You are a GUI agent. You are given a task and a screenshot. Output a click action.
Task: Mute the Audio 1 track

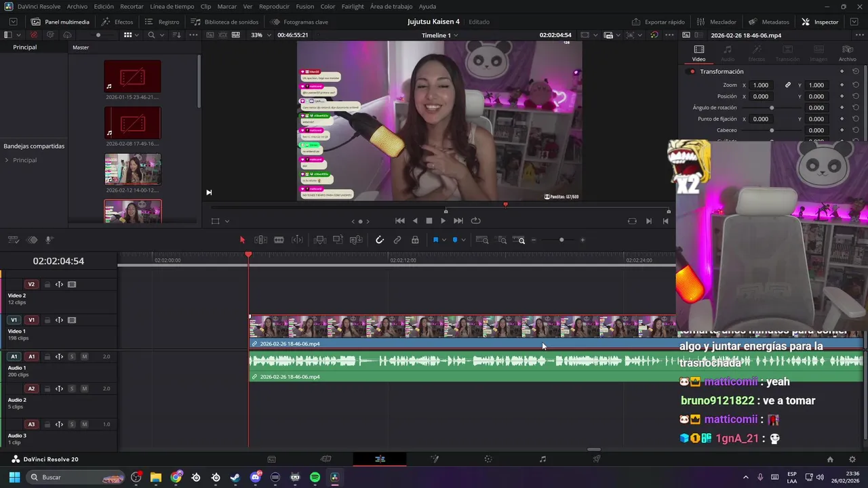pos(84,357)
